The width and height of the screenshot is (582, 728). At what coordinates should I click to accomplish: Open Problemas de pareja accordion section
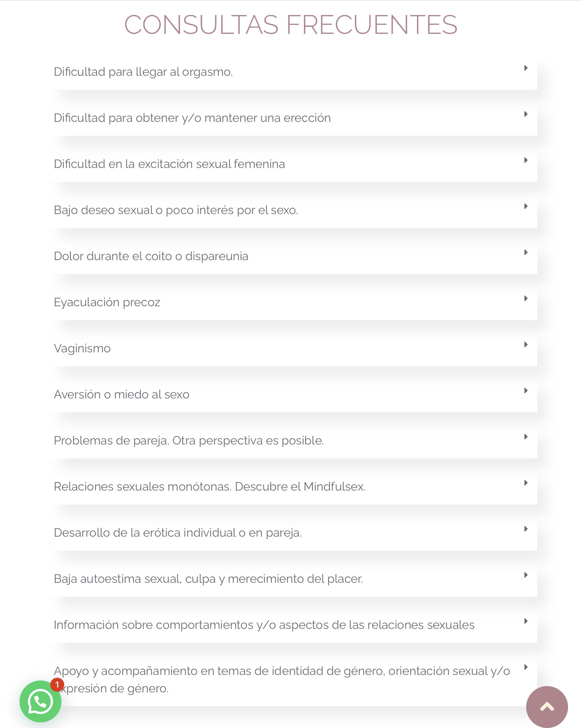click(188, 441)
